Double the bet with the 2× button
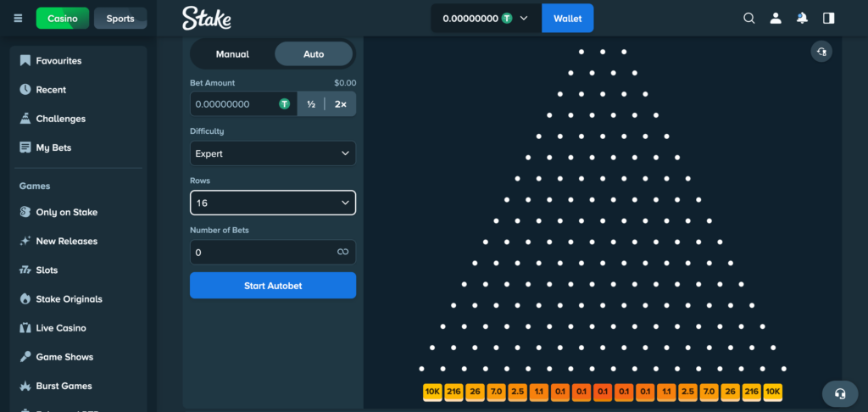The image size is (868, 412). coord(341,103)
